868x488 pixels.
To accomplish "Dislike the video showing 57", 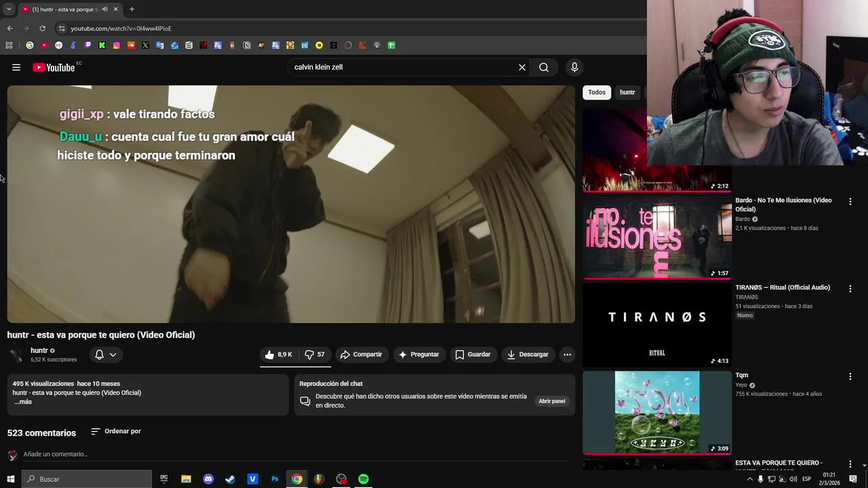I will click(315, 354).
